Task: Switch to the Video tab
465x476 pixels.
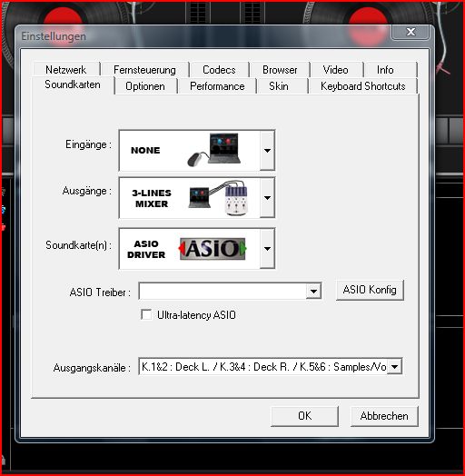Action: pyautogui.click(x=336, y=70)
